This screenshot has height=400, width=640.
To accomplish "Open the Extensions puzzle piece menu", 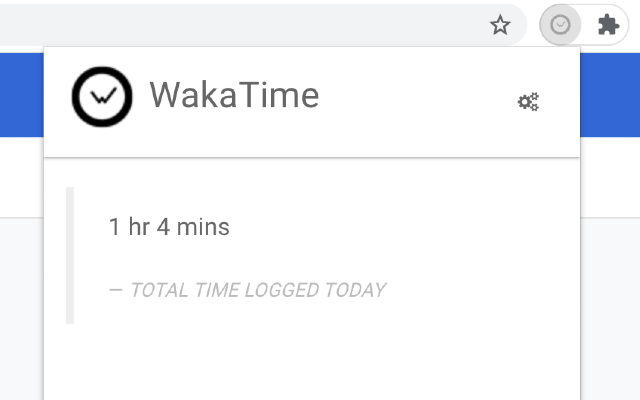I will coord(608,25).
